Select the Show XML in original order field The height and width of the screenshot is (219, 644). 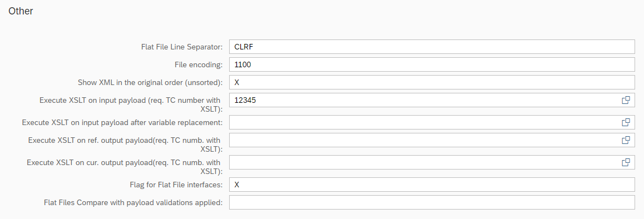[x=432, y=82]
